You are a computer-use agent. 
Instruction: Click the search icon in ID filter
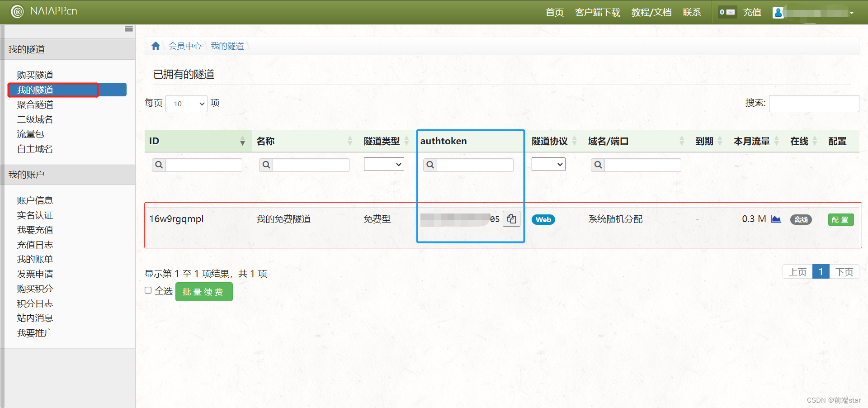159,165
